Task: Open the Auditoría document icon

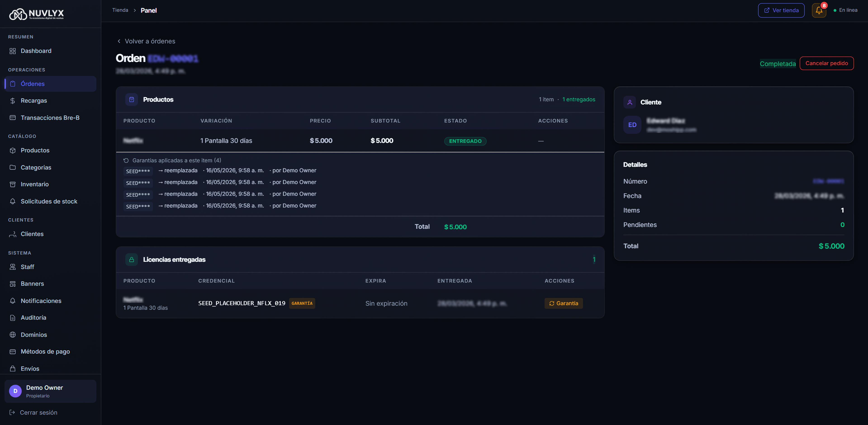Action: point(12,318)
